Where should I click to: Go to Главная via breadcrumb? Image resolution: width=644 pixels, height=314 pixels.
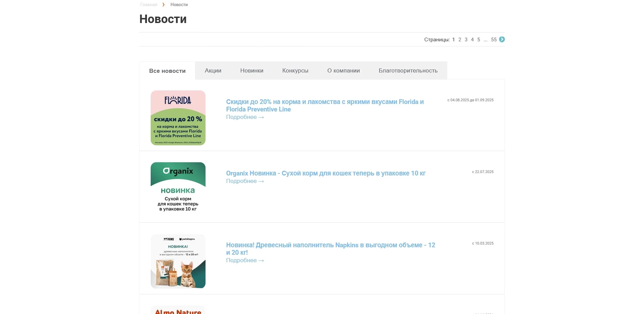[148, 4]
